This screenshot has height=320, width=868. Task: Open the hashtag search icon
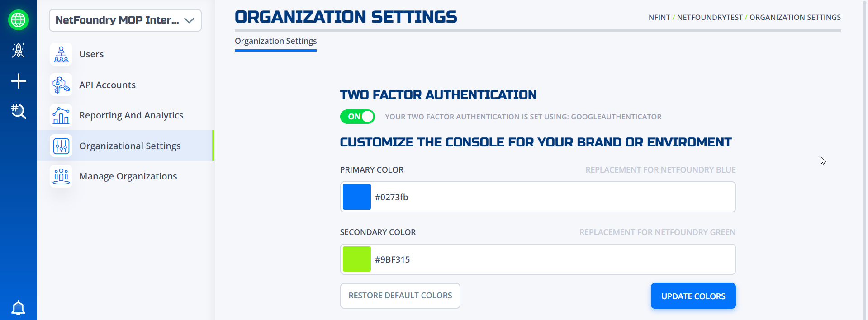click(19, 111)
